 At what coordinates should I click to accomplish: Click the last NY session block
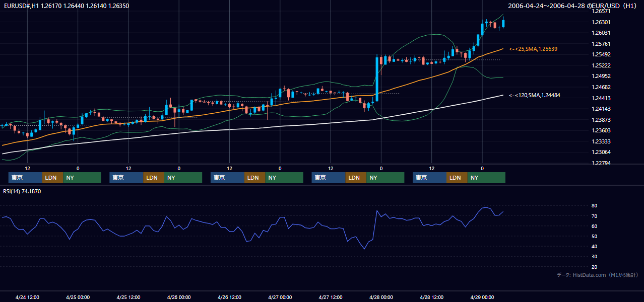(486, 178)
